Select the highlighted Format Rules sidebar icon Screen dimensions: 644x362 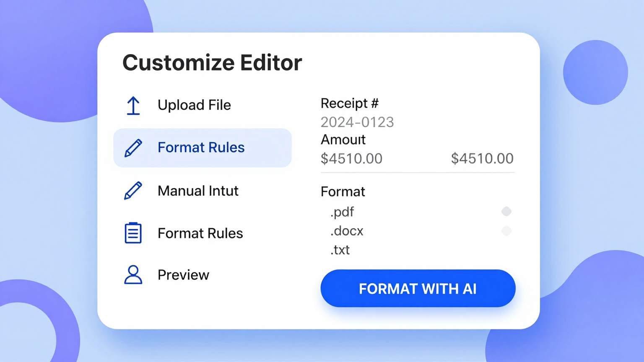point(133,147)
